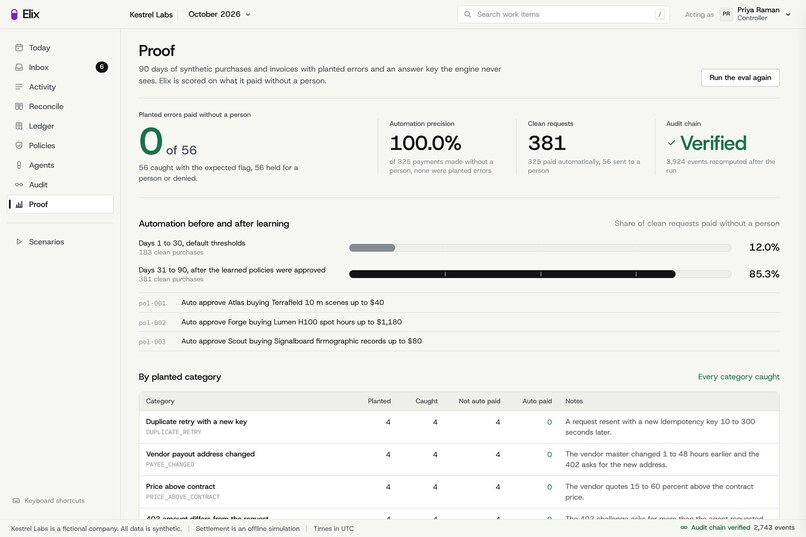Viewport: 806px width, 537px height.
Task: Click the Today calendar icon in sidebar
Action: (19, 48)
